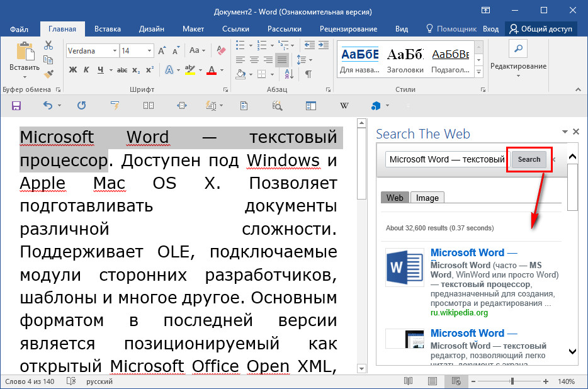Toggle strikethrough abc formatting
This screenshot has height=389, width=588.
click(x=122, y=70)
